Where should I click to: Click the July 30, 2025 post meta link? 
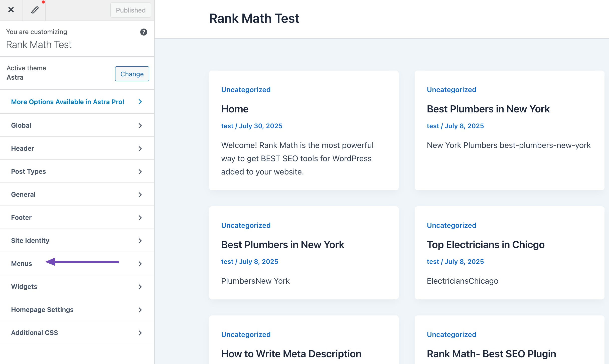pyautogui.click(x=261, y=126)
